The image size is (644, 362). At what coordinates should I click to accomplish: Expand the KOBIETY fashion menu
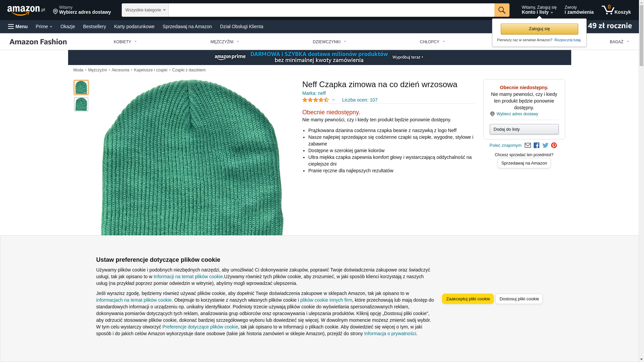click(125, 42)
